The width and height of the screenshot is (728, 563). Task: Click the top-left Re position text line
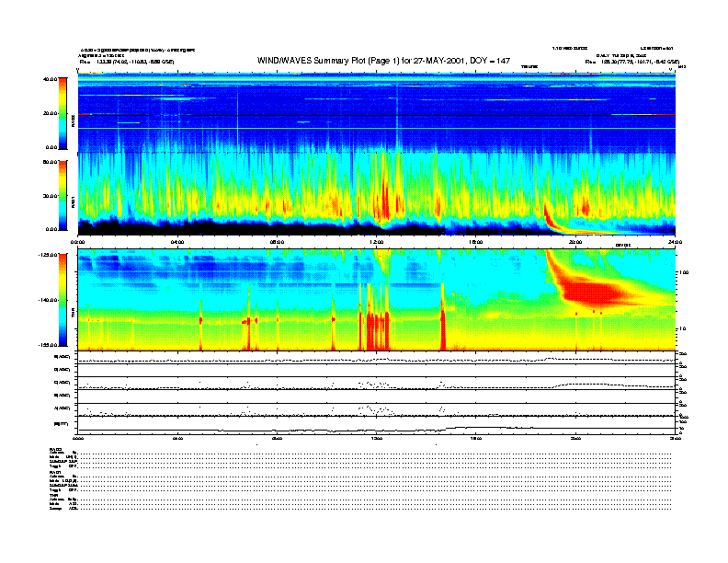(x=127, y=62)
